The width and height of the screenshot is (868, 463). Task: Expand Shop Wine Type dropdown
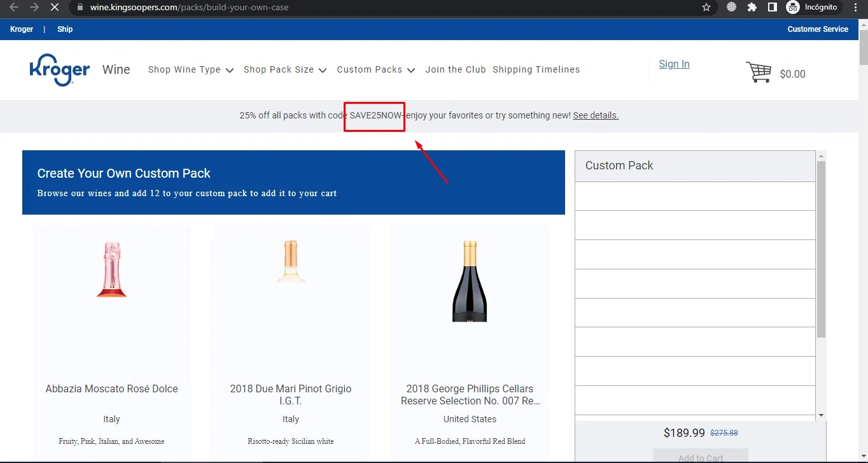[x=191, y=70]
